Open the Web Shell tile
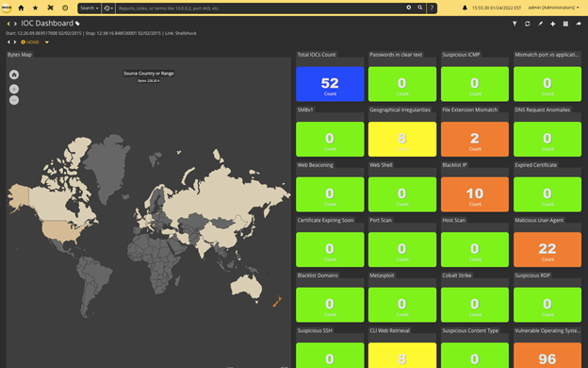Screen dimensions: 588x368 pos(402,194)
